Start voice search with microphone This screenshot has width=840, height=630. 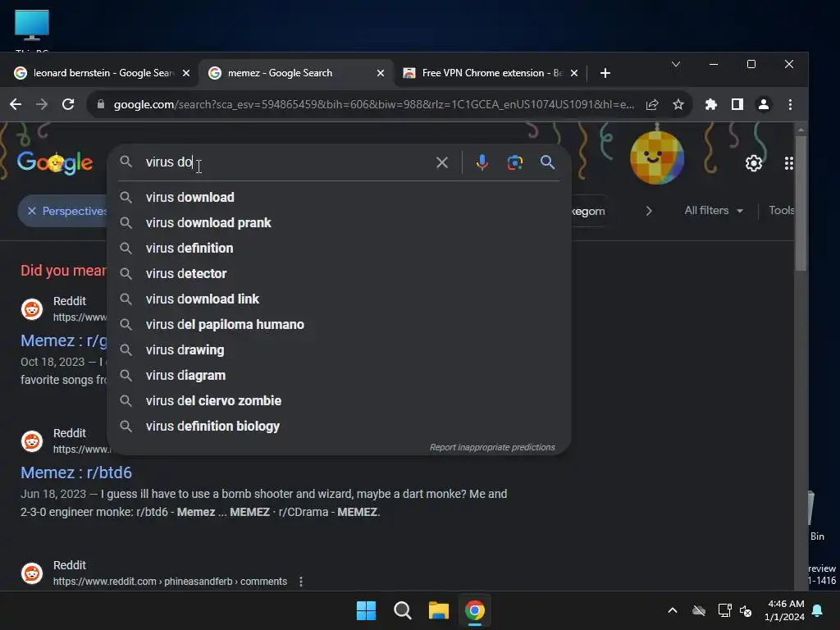point(482,162)
